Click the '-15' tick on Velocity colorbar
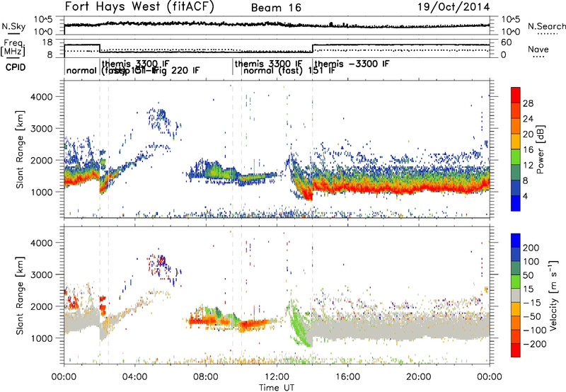 [532, 302]
